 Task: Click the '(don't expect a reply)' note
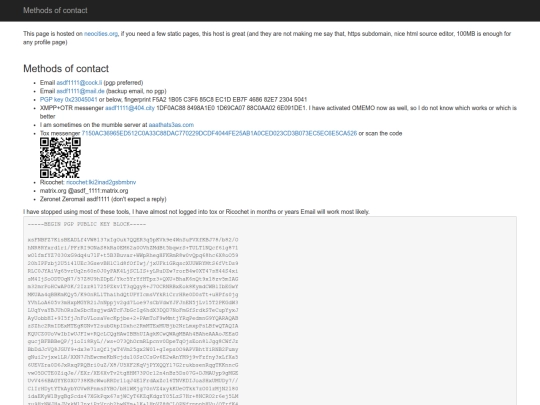tap(139, 199)
